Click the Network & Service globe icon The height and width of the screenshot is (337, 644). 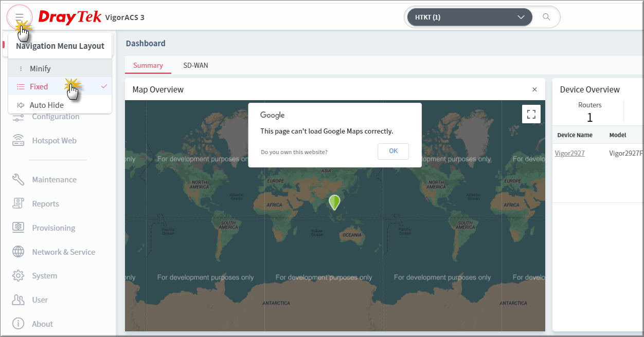(19, 252)
